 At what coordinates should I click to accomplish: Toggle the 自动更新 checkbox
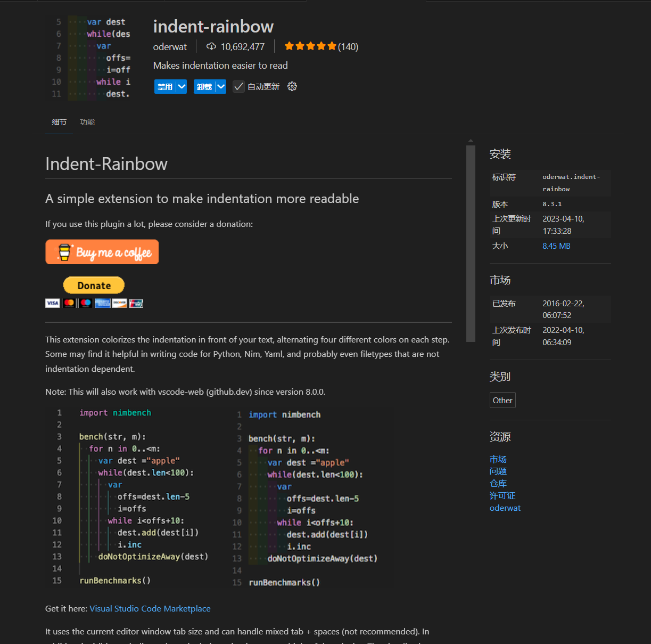238,86
